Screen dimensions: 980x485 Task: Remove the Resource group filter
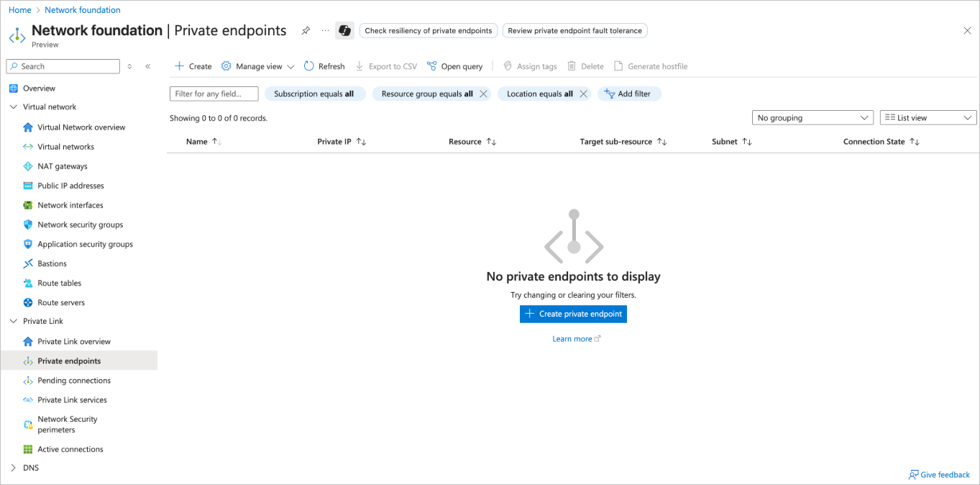pyautogui.click(x=483, y=94)
